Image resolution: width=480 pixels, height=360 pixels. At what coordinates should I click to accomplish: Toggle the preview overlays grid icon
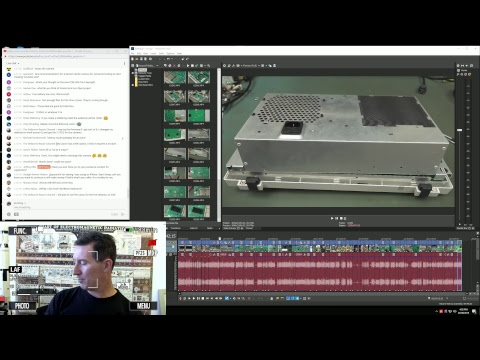point(263,66)
